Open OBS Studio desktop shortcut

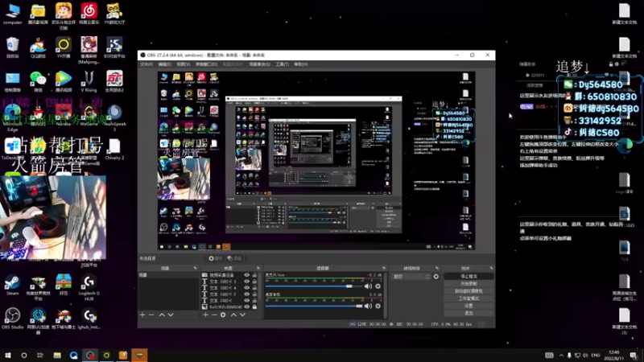12,319
